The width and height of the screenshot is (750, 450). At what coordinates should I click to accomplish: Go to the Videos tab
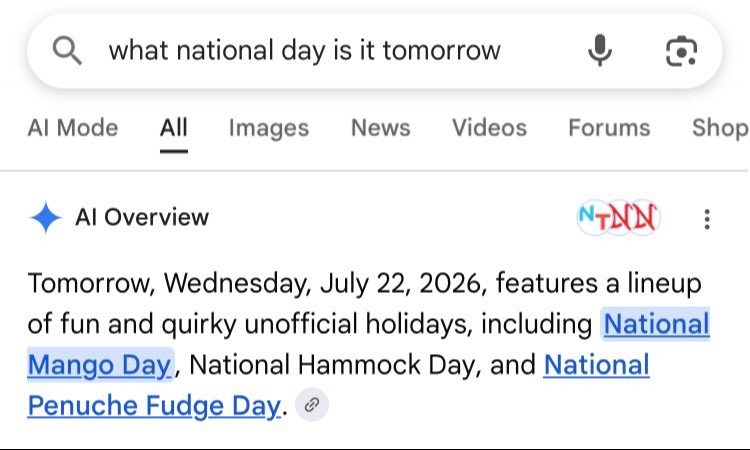(x=489, y=128)
